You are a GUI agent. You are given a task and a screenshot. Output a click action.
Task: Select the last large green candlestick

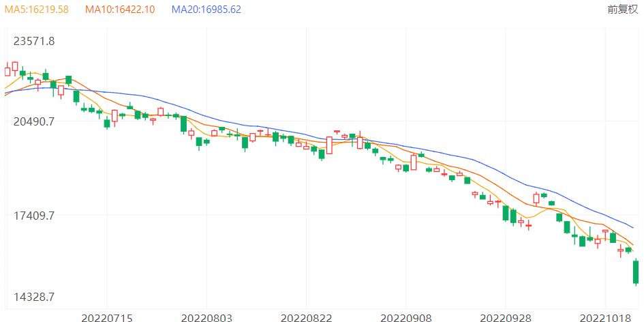(637, 272)
